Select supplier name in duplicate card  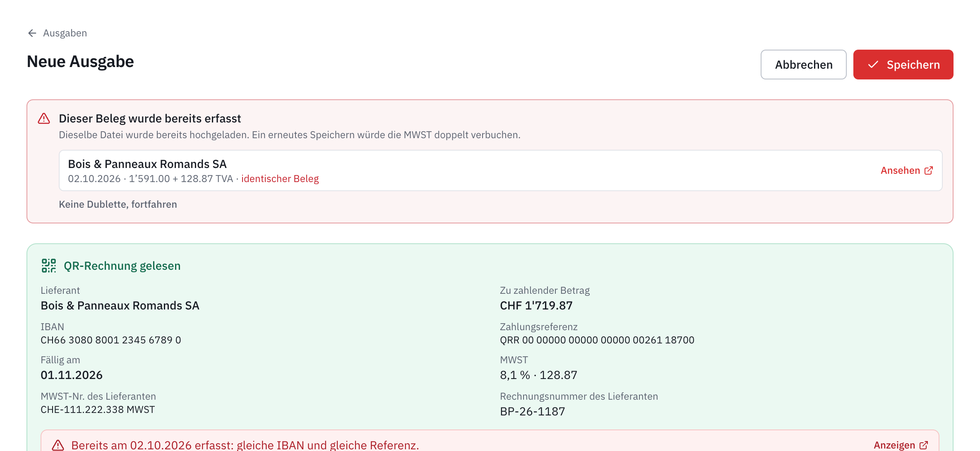pyautogui.click(x=147, y=164)
